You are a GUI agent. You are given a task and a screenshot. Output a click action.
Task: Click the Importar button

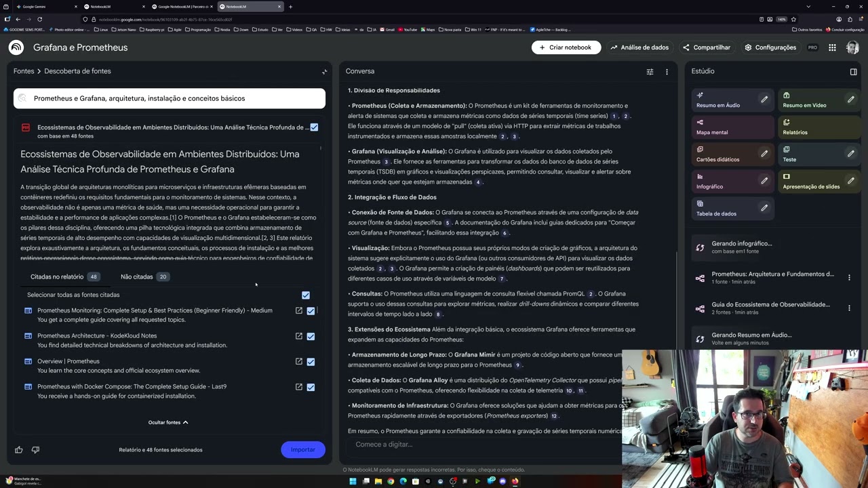(302, 449)
